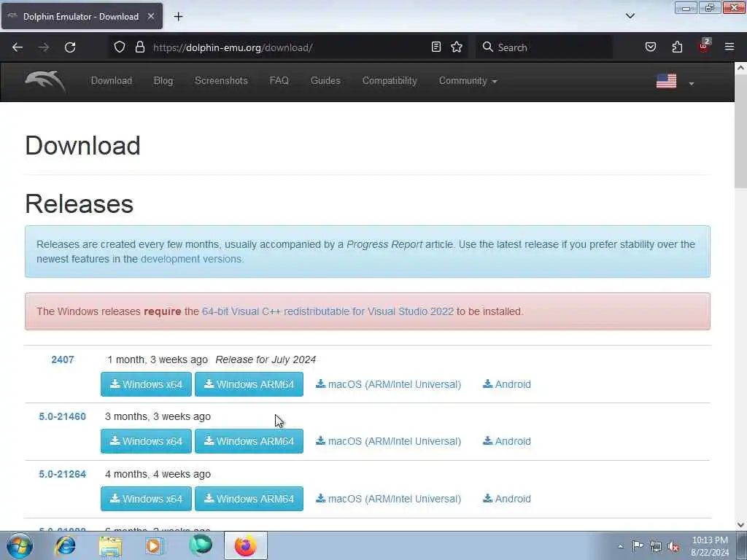Open the FAQ nav item
The height and width of the screenshot is (560, 747).
pyautogui.click(x=279, y=81)
